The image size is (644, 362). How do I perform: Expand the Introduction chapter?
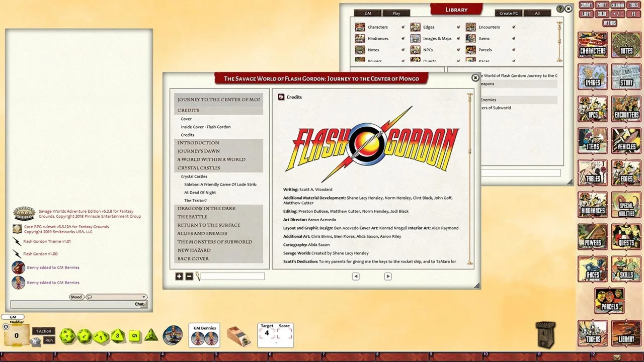pos(198,143)
